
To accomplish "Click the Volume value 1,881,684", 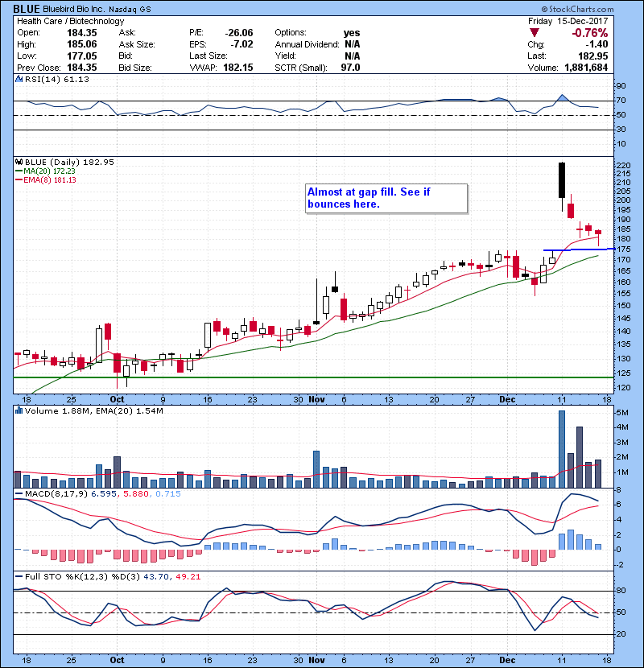I will (x=586, y=68).
